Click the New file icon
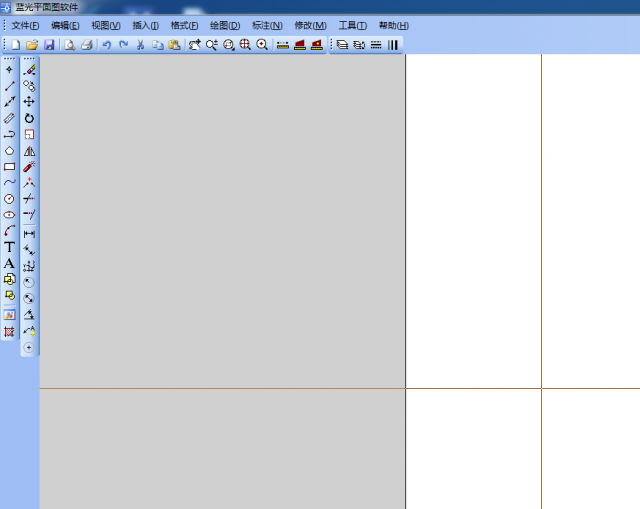 (15, 45)
